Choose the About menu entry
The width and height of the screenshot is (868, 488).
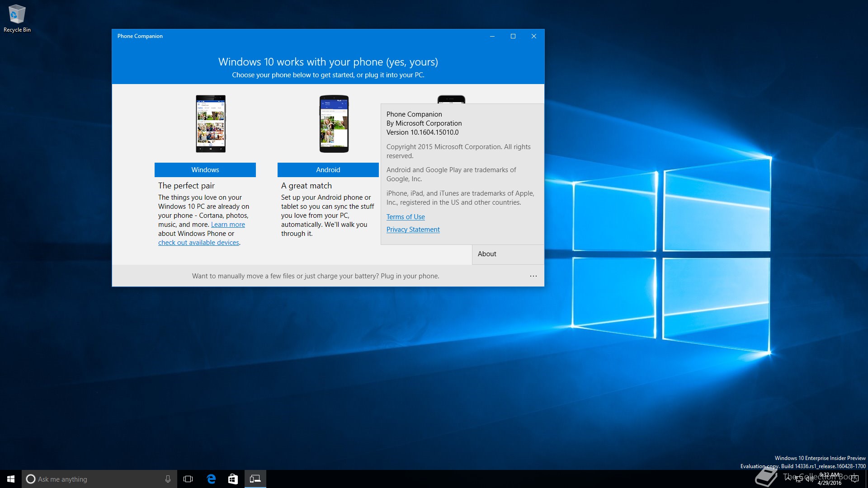click(508, 254)
